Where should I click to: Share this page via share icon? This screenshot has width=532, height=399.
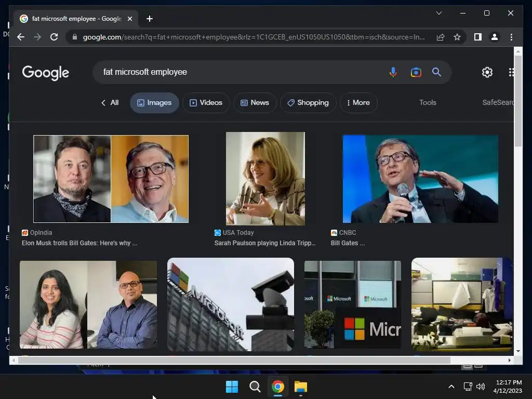(x=441, y=37)
